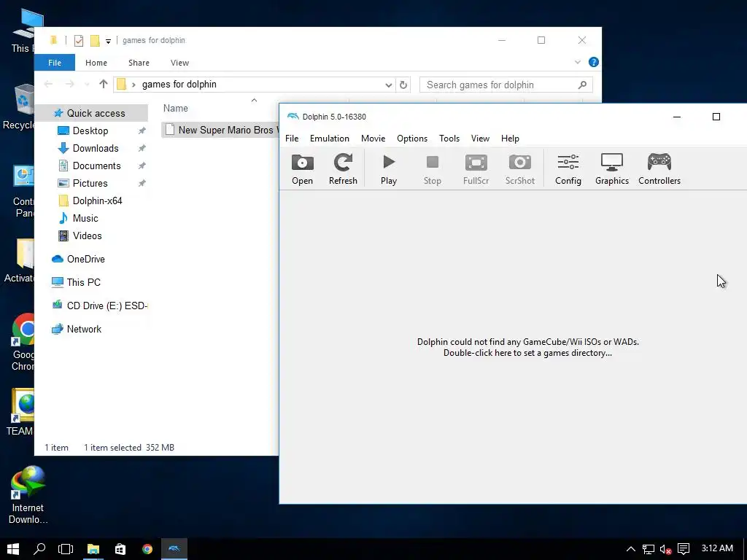The height and width of the screenshot is (560, 747).
Task: Open Downloads in Explorer sidebar
Action: [x=96, y=149]
